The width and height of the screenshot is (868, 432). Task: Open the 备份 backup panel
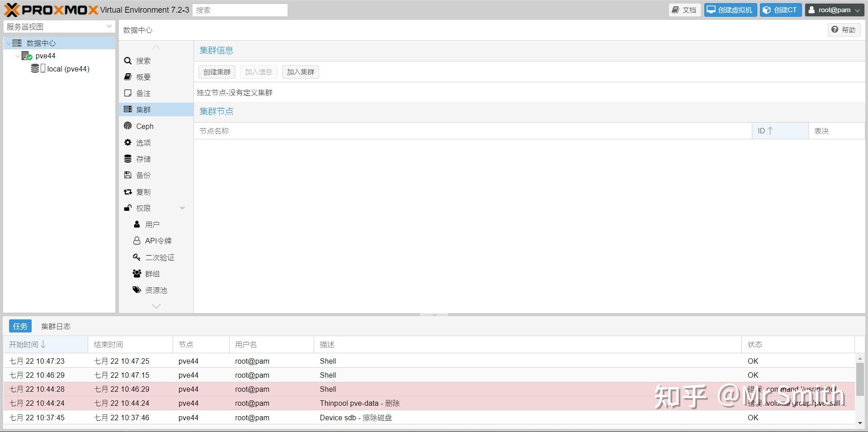(143, 175)
